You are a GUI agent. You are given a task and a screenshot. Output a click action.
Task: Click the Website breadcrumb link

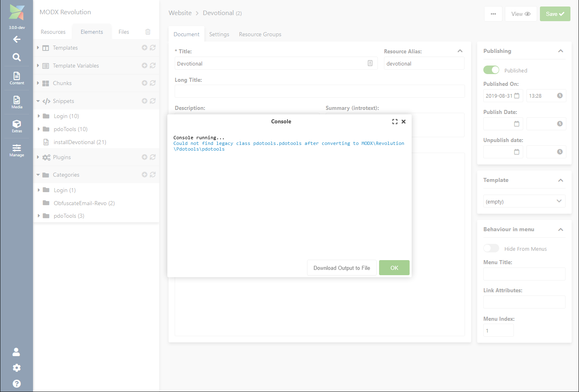click(x=180, y=13)
